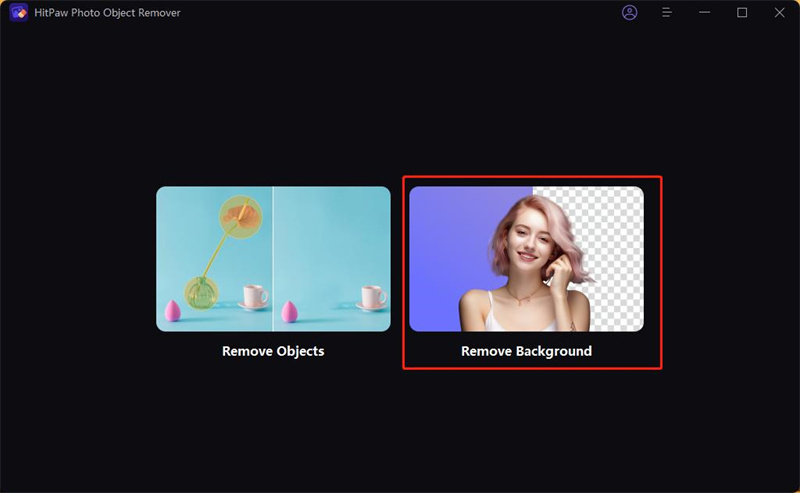
Task: Click the Remove Background label
Action: (526, 351)
